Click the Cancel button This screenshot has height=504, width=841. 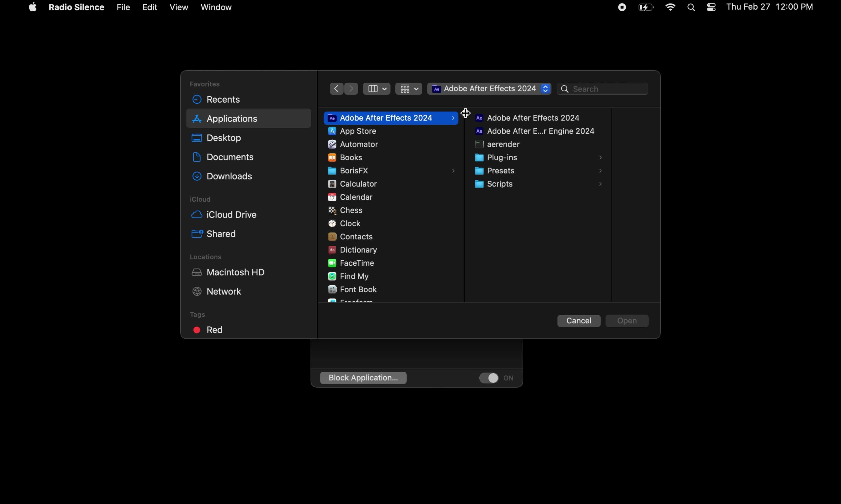(579, 321)
